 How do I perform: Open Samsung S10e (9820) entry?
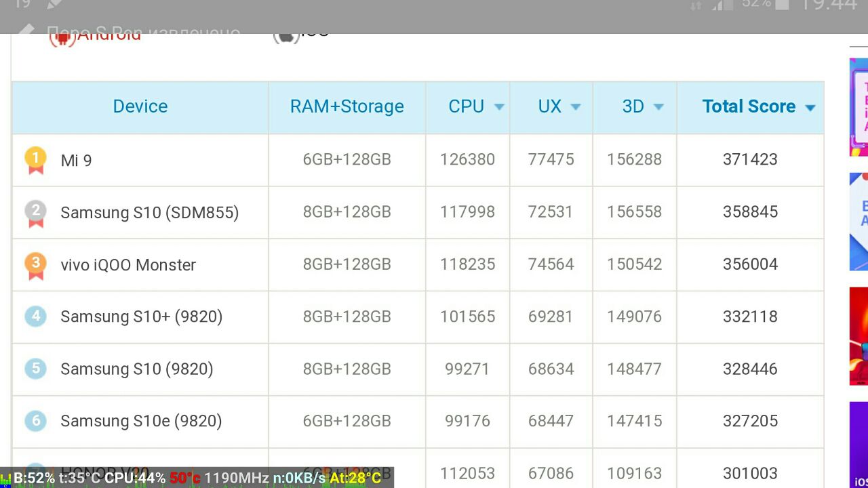pyautogui.click(x=141, y=421)
